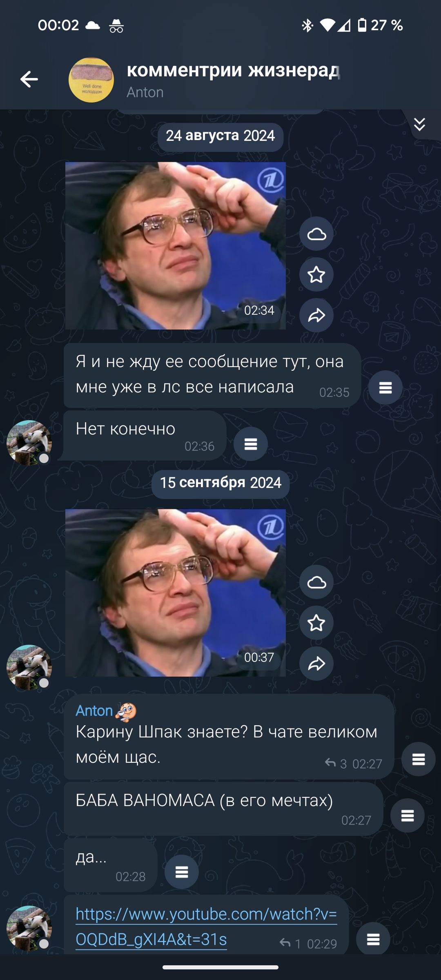441x980 pixels.
Task: Star the GIF sent at 02:34
Action: 316,274
